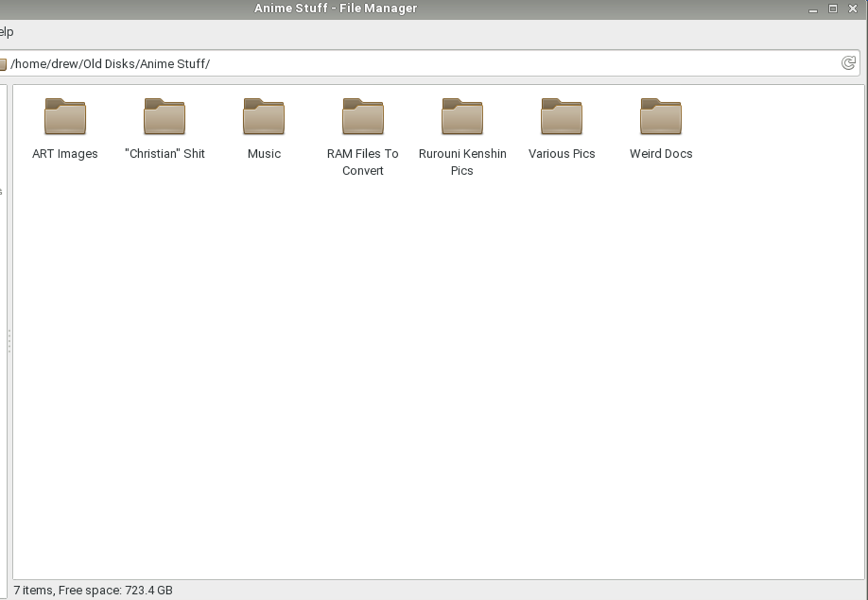Click the status bar free space text
868x600 pixels.
pyautogui.click(x=93, y=590)
